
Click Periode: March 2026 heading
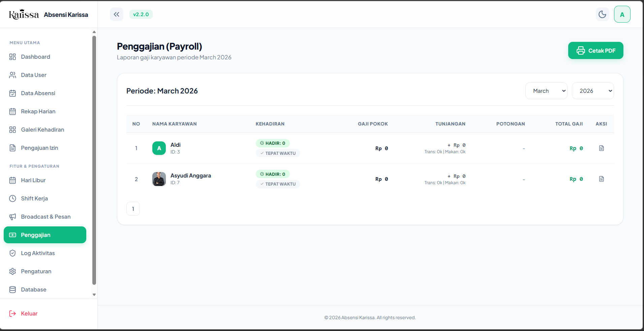[162, 91]
